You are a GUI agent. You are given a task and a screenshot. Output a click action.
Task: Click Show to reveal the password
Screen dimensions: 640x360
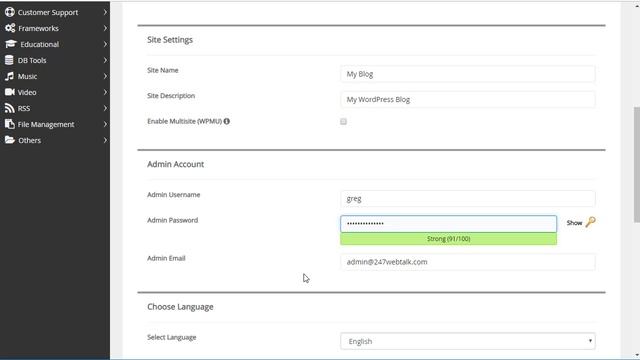[x=574, y=223]
